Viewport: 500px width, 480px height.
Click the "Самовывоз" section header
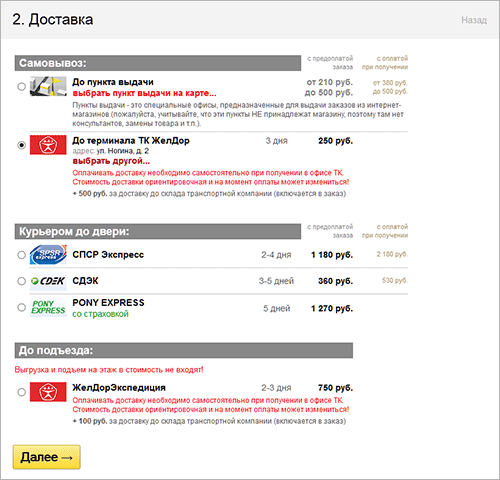[x=158, y=63]
